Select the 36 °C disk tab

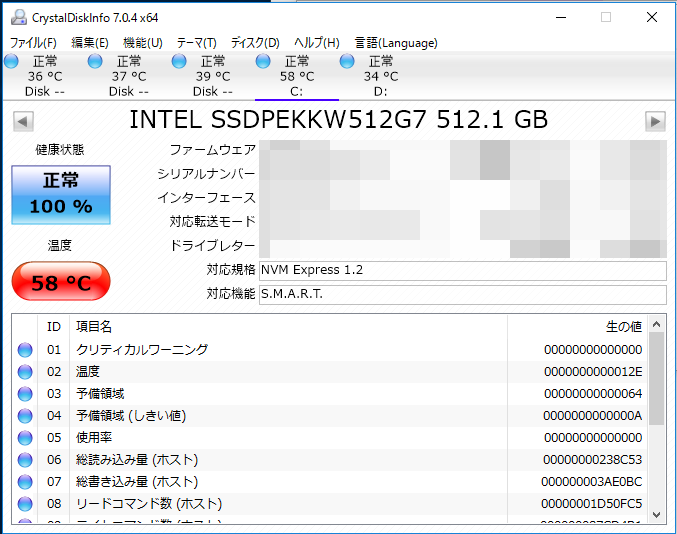pyautogui.click(x=44, y=76)
